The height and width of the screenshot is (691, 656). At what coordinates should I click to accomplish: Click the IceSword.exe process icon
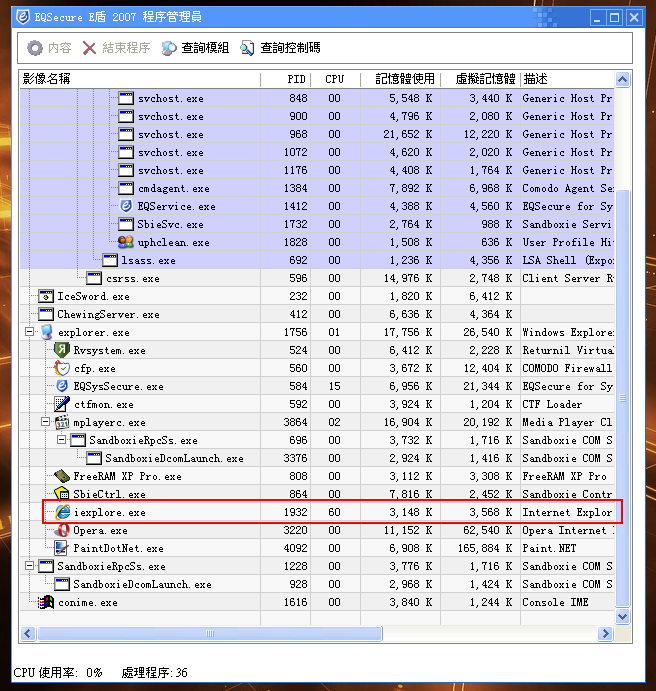click(x=46, y=296)
